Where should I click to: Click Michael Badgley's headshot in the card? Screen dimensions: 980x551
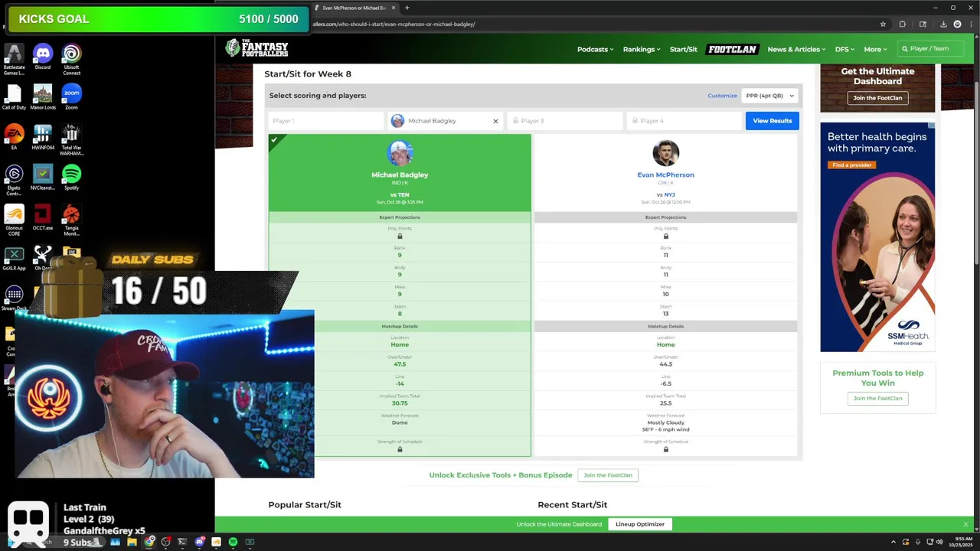(x=400, y=153)
